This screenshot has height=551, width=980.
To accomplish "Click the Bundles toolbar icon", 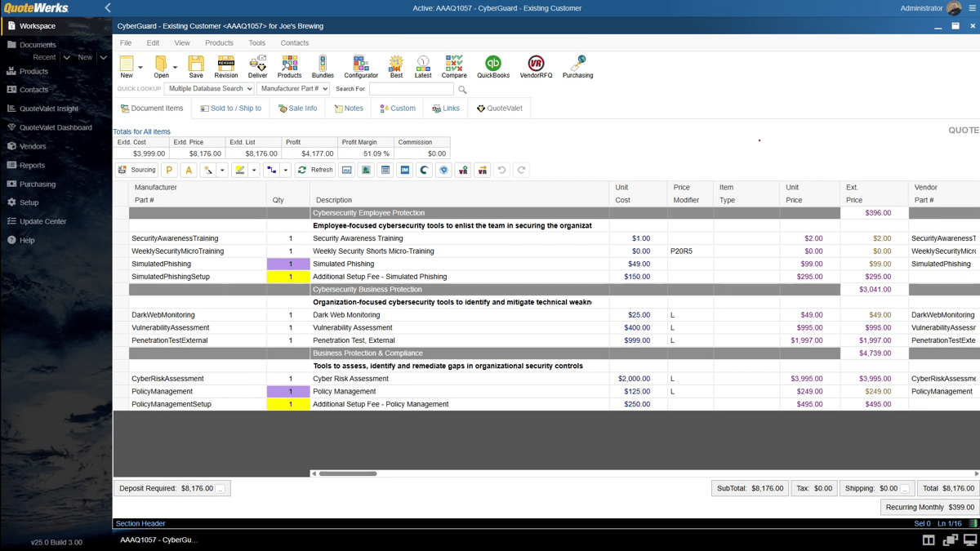I will pyautogui.click(x=323, y=66).
